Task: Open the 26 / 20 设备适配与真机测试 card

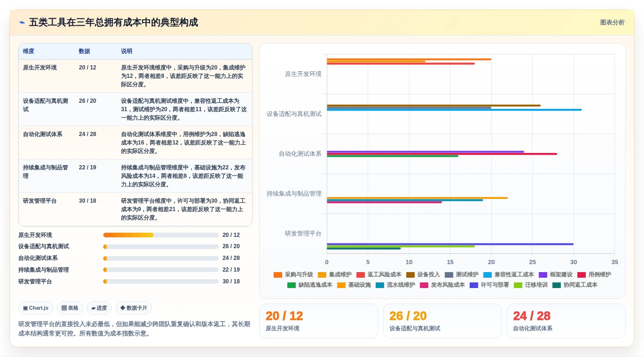Action: pyautogui.click(x=442, y=321)
